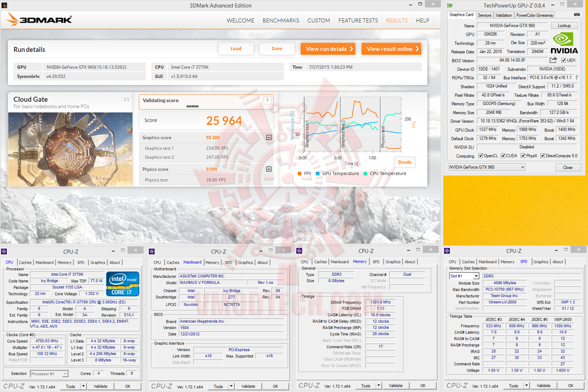This screenshot has width=588, height=392.
Task: Toggle the DirectCompute 5.0 checkbox
Action: pos(542,156)
